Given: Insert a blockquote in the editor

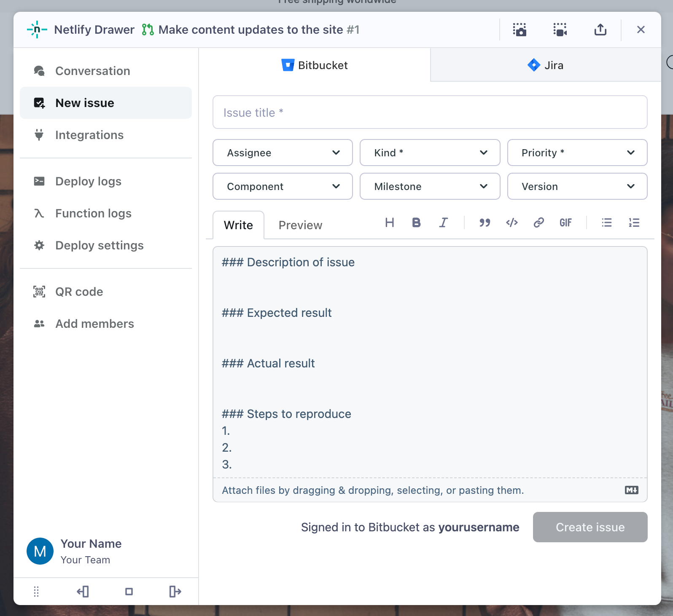Looking at the screenshot, I should pyautogui.click(x=485, y=222).
